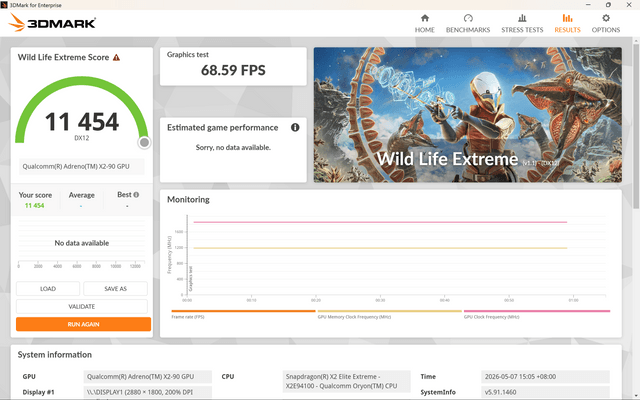Open the Options gear icon
Viewport: 640px width, 400px height.
606,18
